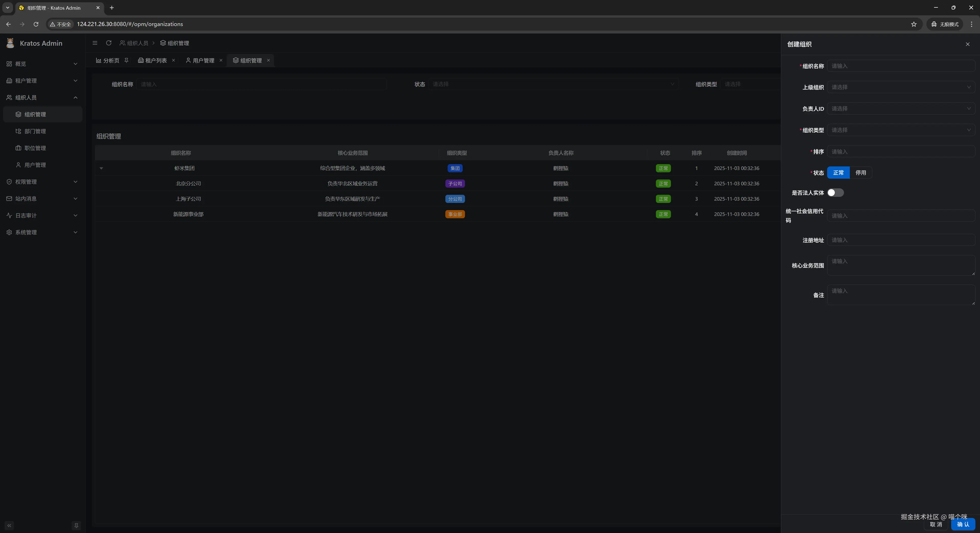Click the sidebar collapse hamburger icon

(x=95, y=43)
